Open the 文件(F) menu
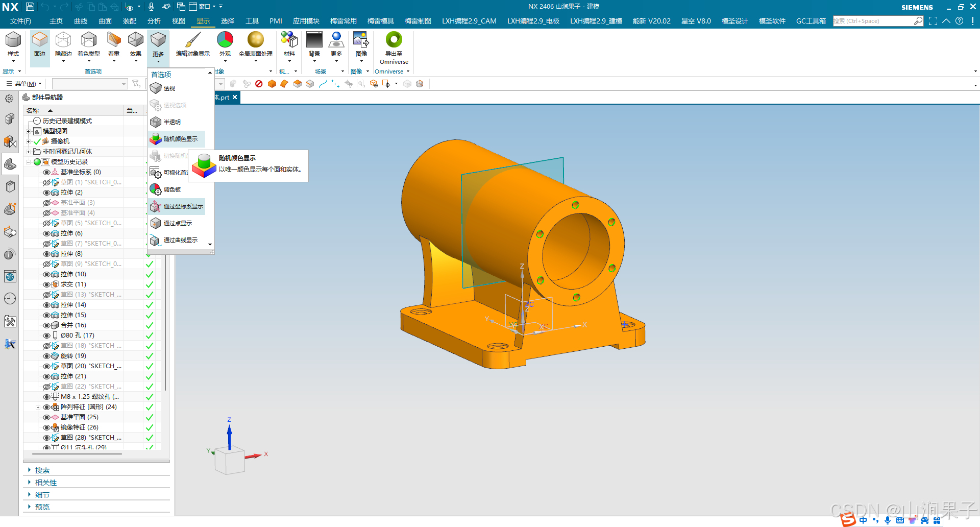Viewport: 980px width, 527px height. (x=20, y=21)
